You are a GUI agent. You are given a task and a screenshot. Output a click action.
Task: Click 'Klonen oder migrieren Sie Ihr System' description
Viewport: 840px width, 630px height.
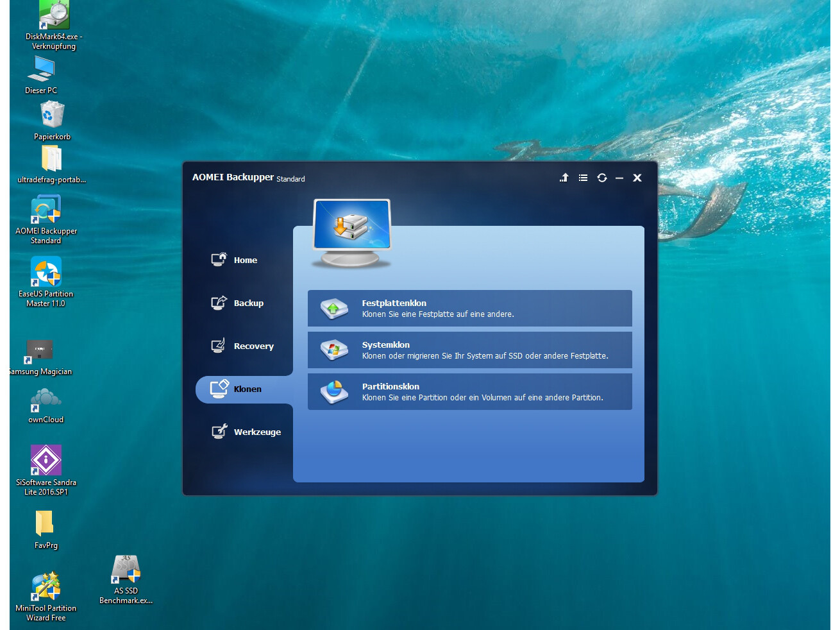(485, 356)
